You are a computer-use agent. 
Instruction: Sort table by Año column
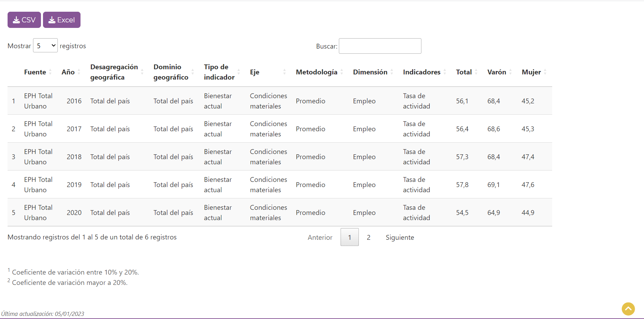[68, 72]
